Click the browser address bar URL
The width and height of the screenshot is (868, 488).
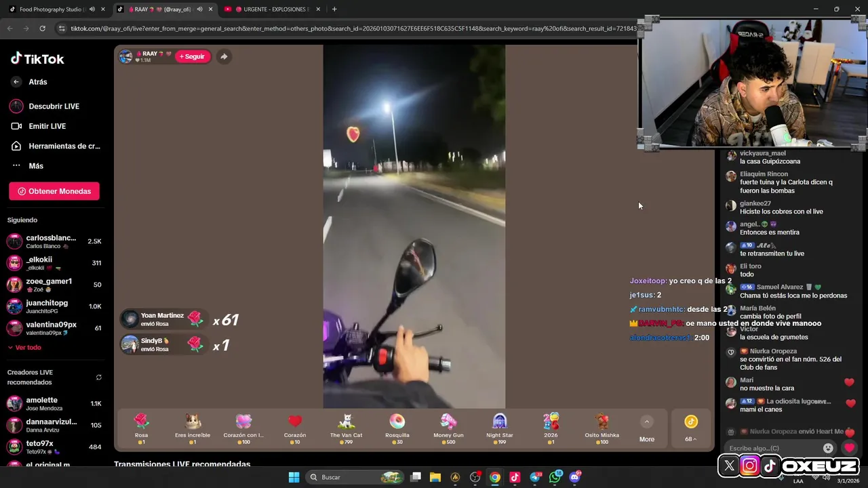353,28
